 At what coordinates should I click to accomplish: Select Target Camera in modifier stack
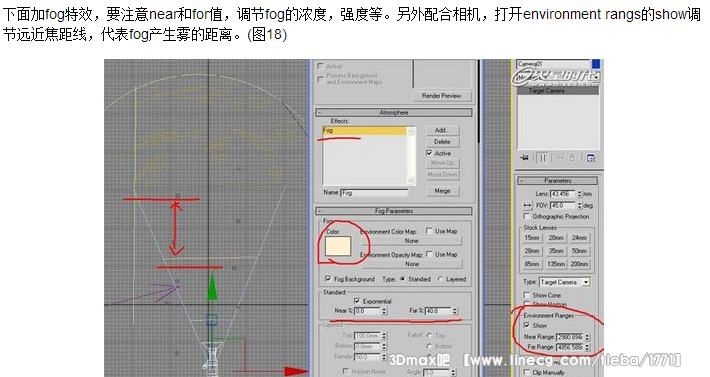click(557, 91)
